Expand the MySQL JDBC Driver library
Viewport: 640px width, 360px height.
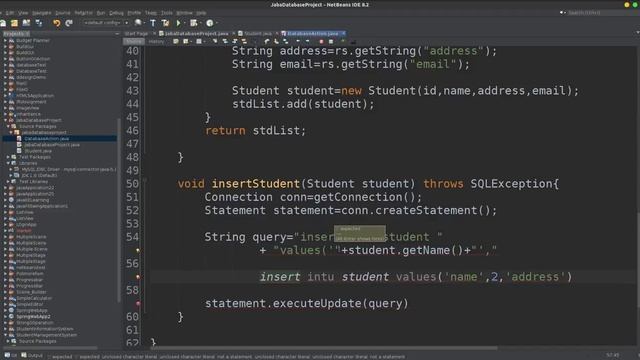click(x=11, y=169)
